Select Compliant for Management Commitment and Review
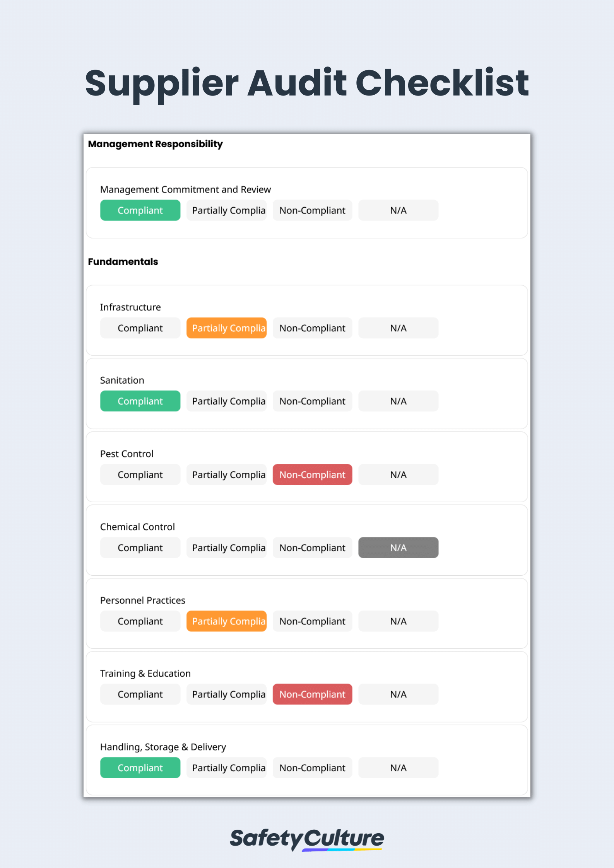The image size is (614, 868). (140, 210)
